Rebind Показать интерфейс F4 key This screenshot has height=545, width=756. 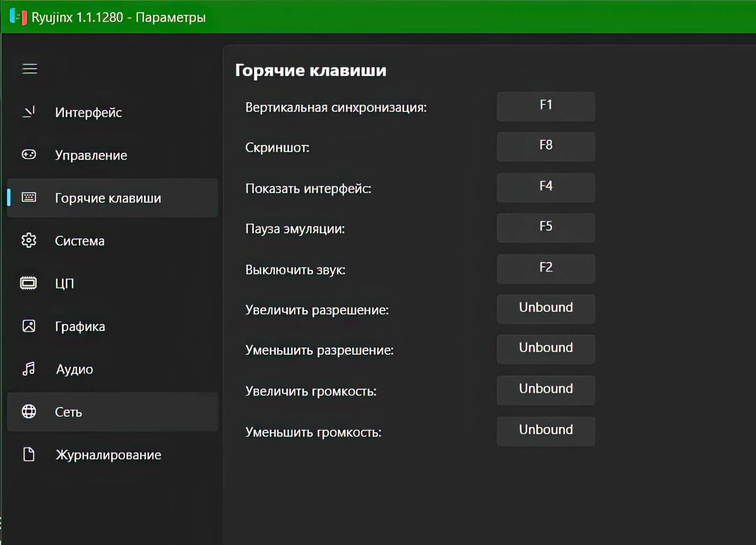pyautogui.click(x=546, y=188)
